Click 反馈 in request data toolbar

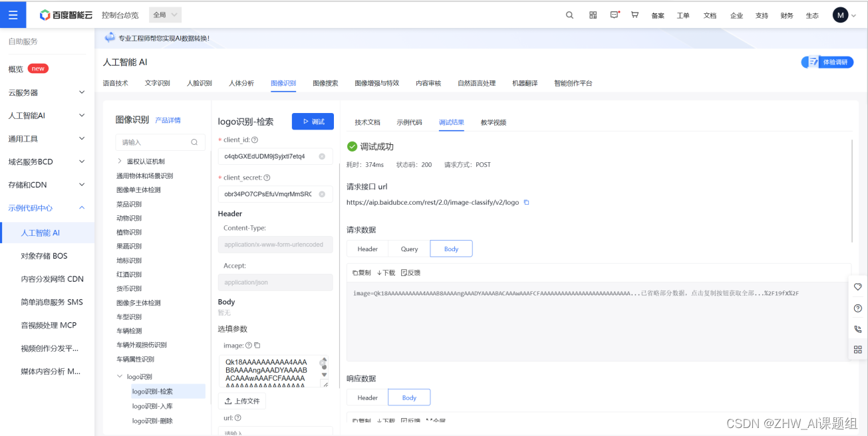pos(411,272)
